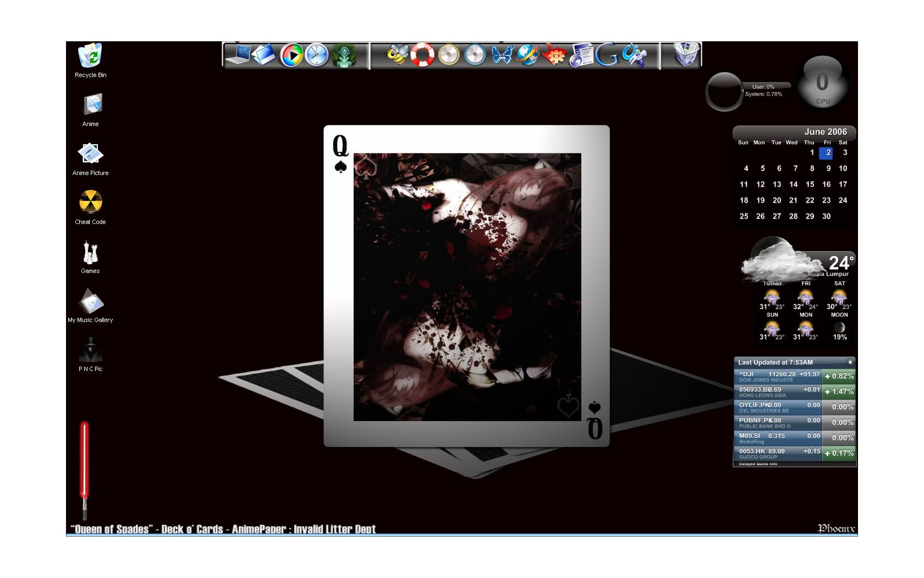Open the Windows Media Player dock icon
This screenshot has height=578, width=924.
(291, 56)
